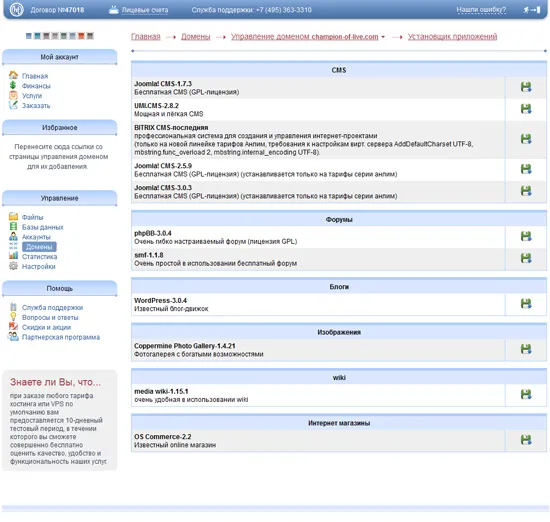
Task: Open Настройки in the sidebar menu
Action: point(39,267)
